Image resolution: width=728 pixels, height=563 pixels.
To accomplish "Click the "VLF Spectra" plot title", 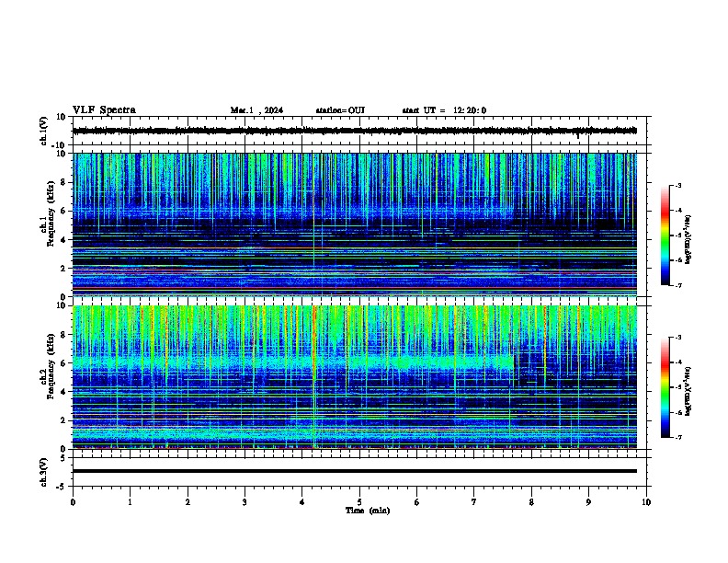I will pyautogui.click(x=104, y=110).
